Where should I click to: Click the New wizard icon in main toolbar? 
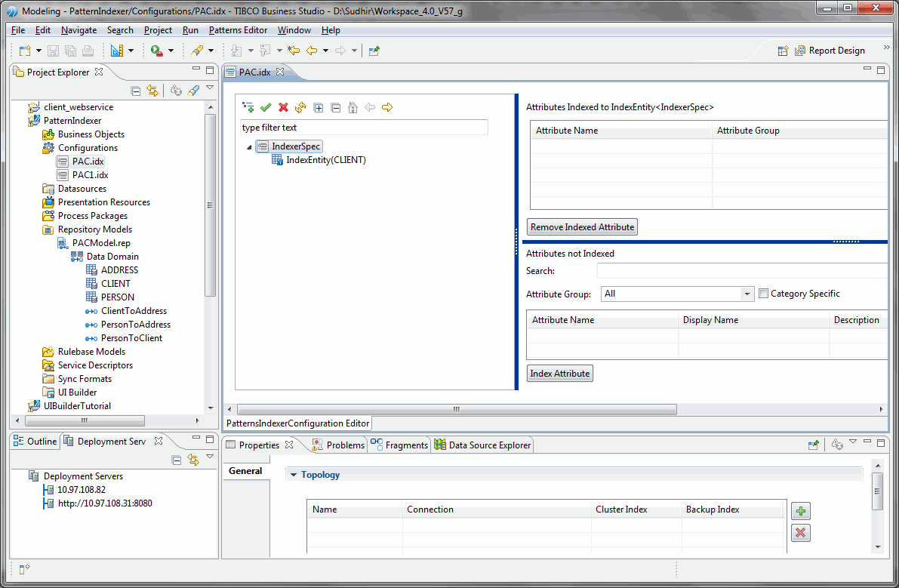click(25, 51)
